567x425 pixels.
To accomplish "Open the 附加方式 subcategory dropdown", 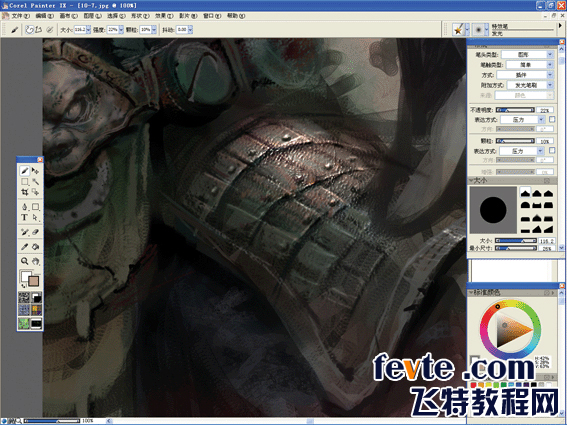I will coord(530,85).
